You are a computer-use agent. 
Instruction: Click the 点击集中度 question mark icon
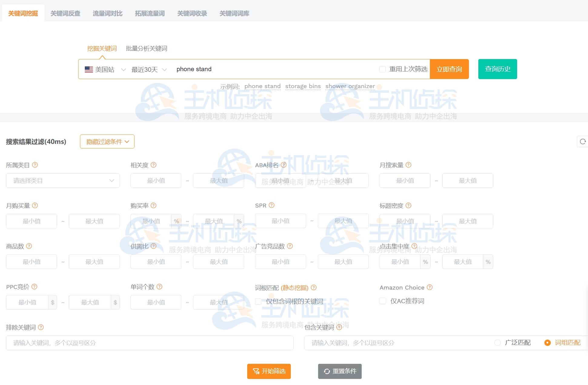coord(414,246)
